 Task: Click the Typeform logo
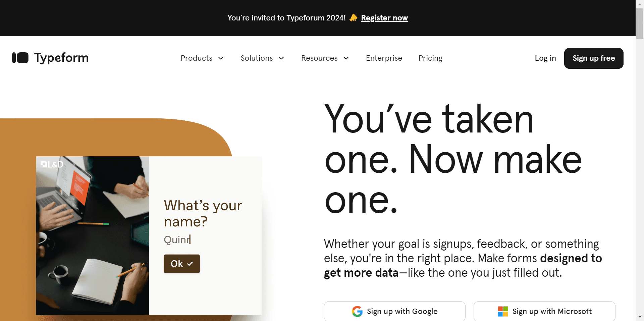[x=50, y=58]
